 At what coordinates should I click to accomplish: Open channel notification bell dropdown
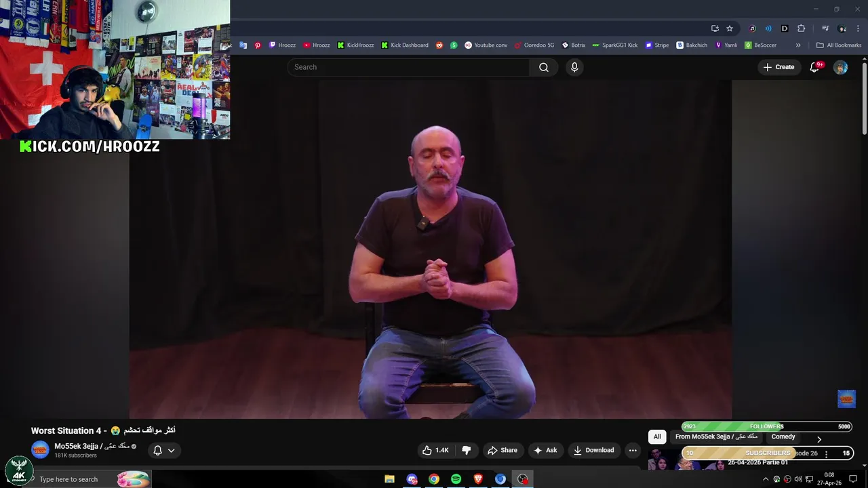coord(164,450)
